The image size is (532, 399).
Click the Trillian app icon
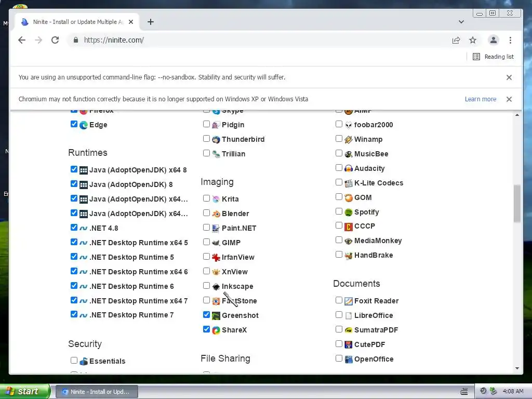coord(216,154)
